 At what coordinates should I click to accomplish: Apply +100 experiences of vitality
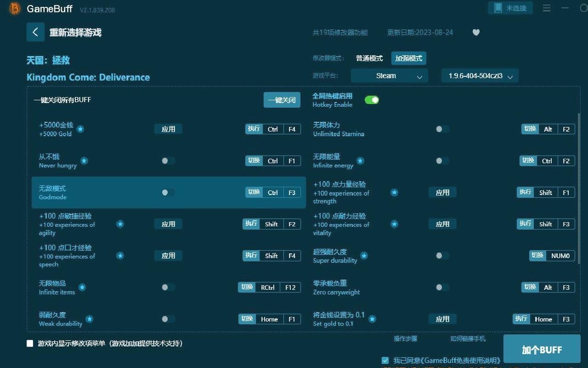[x=442, y=224]
